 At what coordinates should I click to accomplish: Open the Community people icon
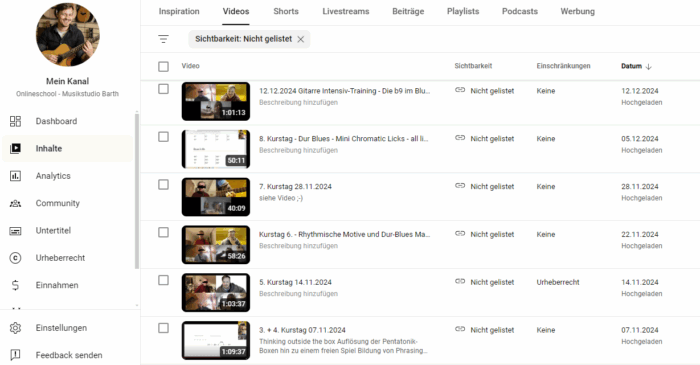[15, 203]
